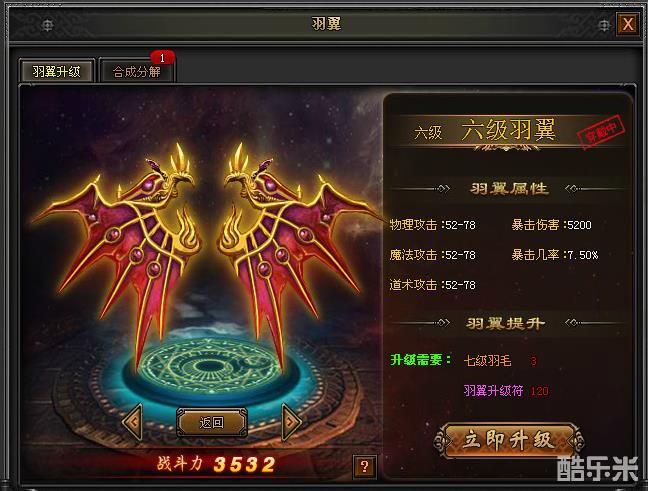
Task: Click the right title bar ornament beside close
Action: 603,25
